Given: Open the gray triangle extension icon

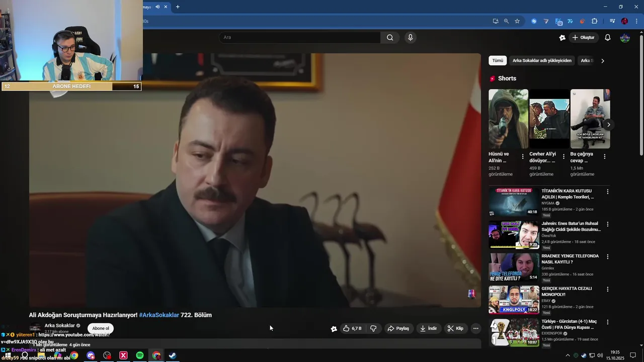Looking at the screenshot, I should (x=546, y=21).
